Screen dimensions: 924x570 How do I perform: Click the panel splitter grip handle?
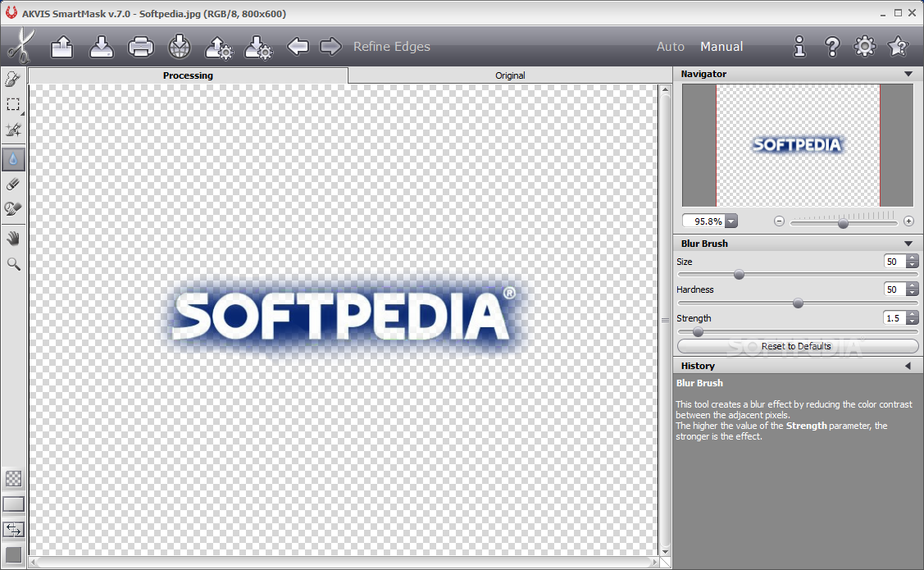pyautogui.click(x=665, y=320)
